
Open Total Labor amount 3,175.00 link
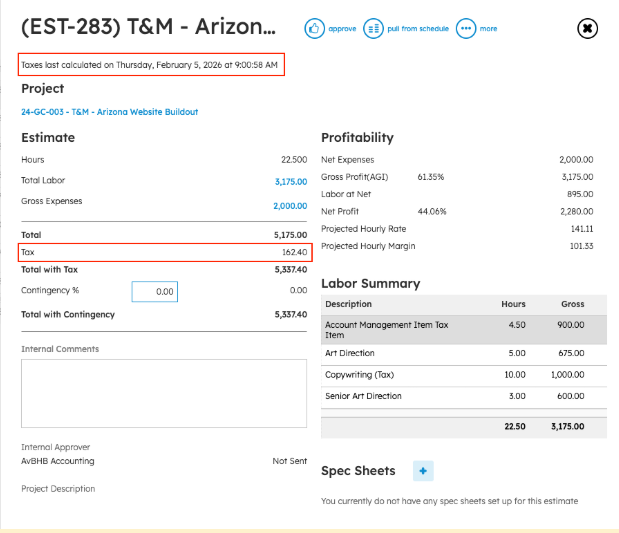291,182
